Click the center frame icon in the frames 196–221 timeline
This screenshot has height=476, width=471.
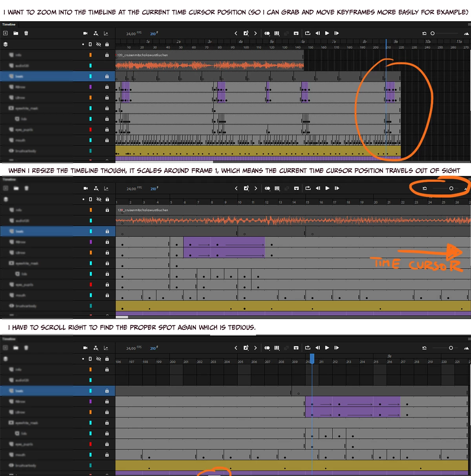[x=296, y=348]
